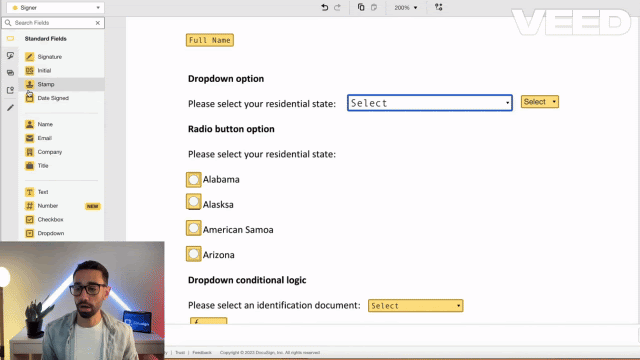Open the standard fields sidebar tab icon
Image resolution: width=640 pixels, height=360 pixels.
click(10, 38)
